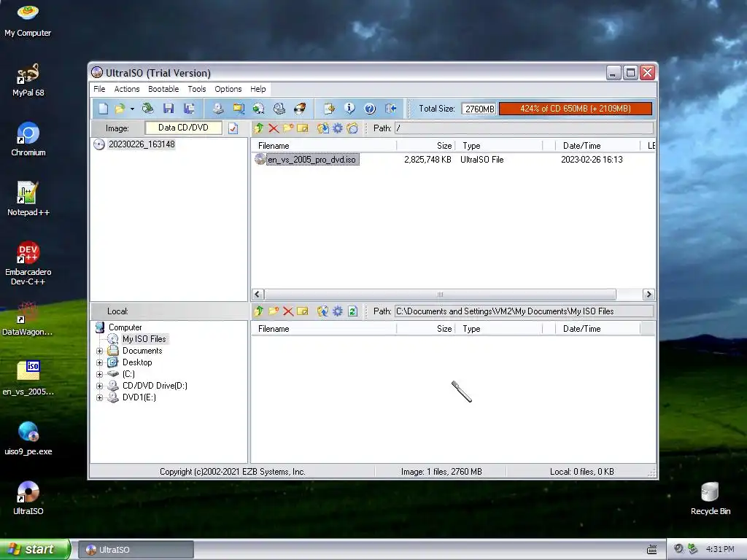Sort image list by the Date/Time column header
The image size is (747, 560).
point(597,146)
